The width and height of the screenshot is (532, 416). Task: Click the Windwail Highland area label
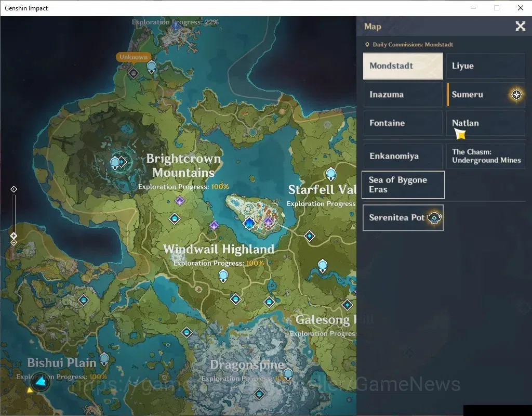click(219, 249)
